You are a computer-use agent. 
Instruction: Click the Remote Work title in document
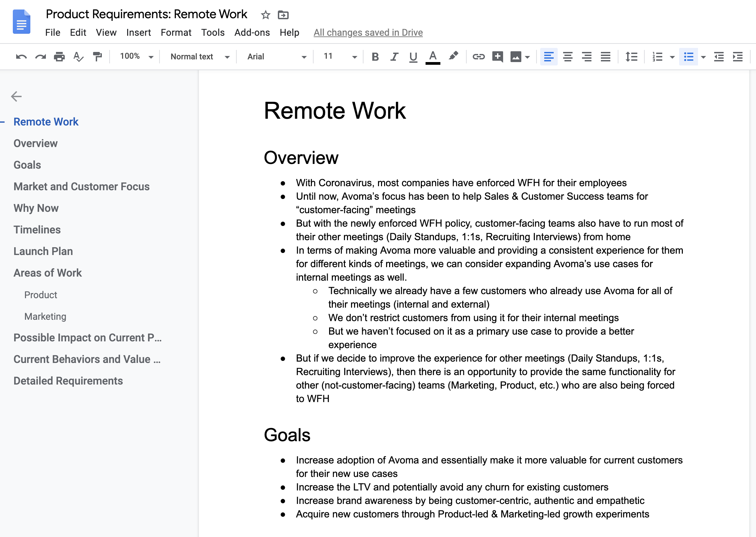point(335,111)
